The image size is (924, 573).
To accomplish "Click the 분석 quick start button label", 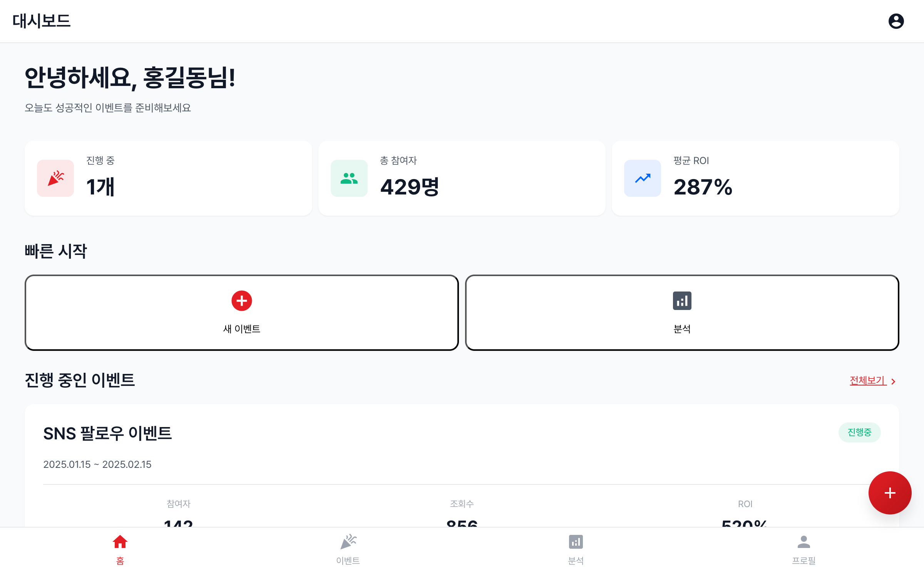I will click(x=682, y=329).
